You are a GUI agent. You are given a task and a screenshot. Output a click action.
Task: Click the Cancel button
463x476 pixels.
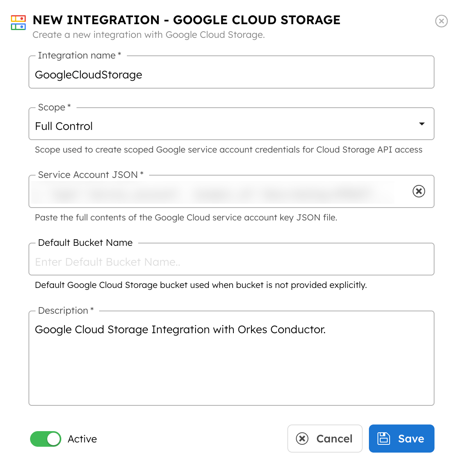click(x=325, y=439)
